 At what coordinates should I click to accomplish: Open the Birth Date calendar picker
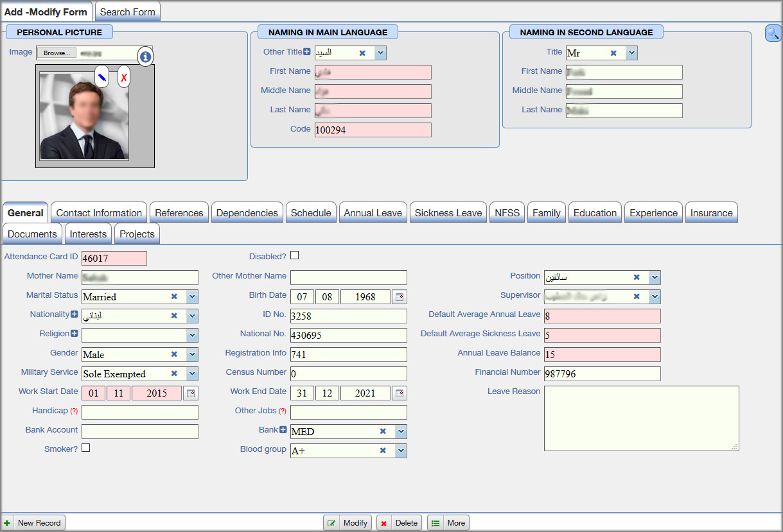pyautogui.click(x=400, y=297)
